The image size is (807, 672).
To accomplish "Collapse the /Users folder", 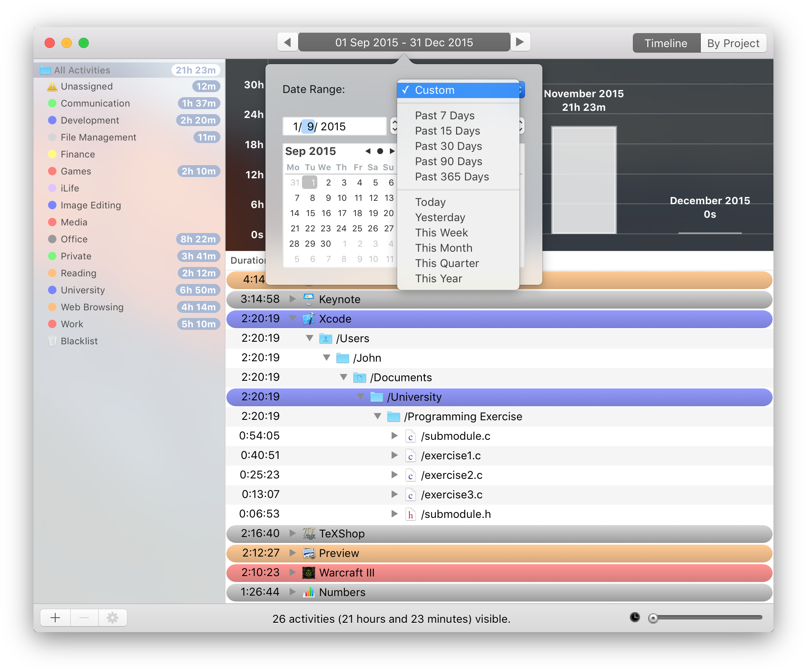I will [x=310, y=338].
